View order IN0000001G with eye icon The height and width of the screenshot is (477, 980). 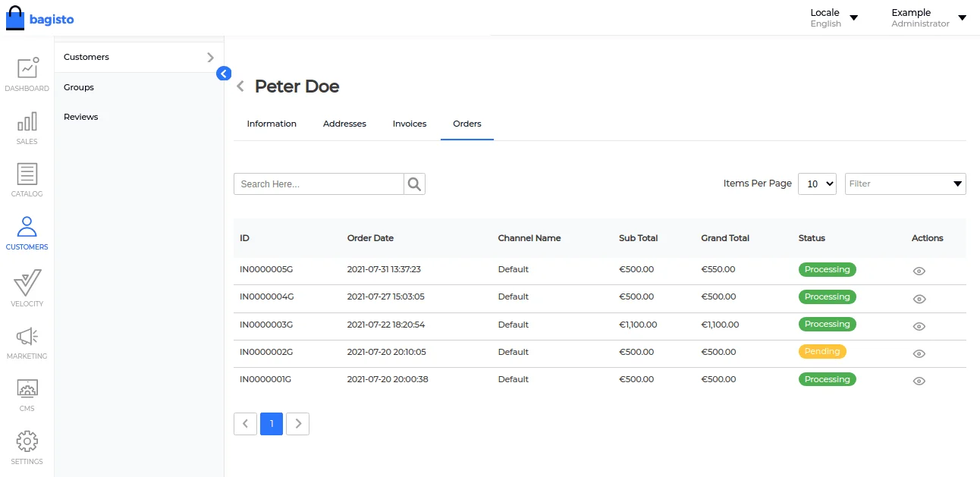coord(919,381)
